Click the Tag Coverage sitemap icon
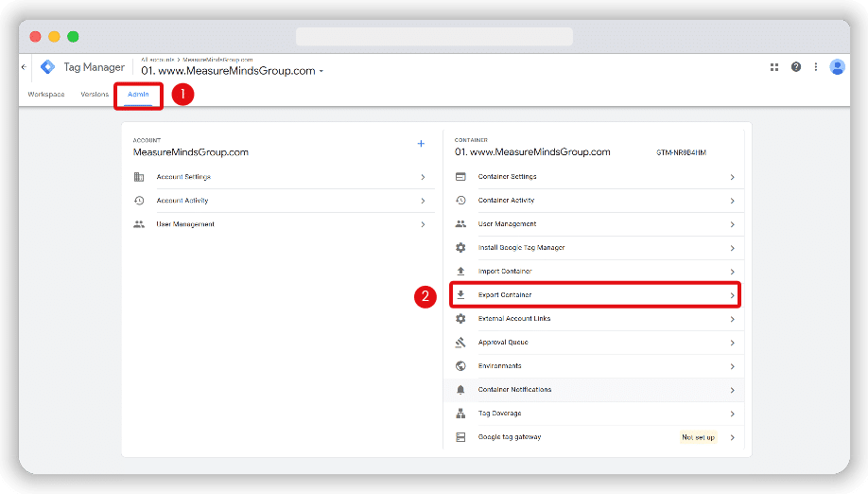The width and height of the screenshot is (868, 494). 460,414
